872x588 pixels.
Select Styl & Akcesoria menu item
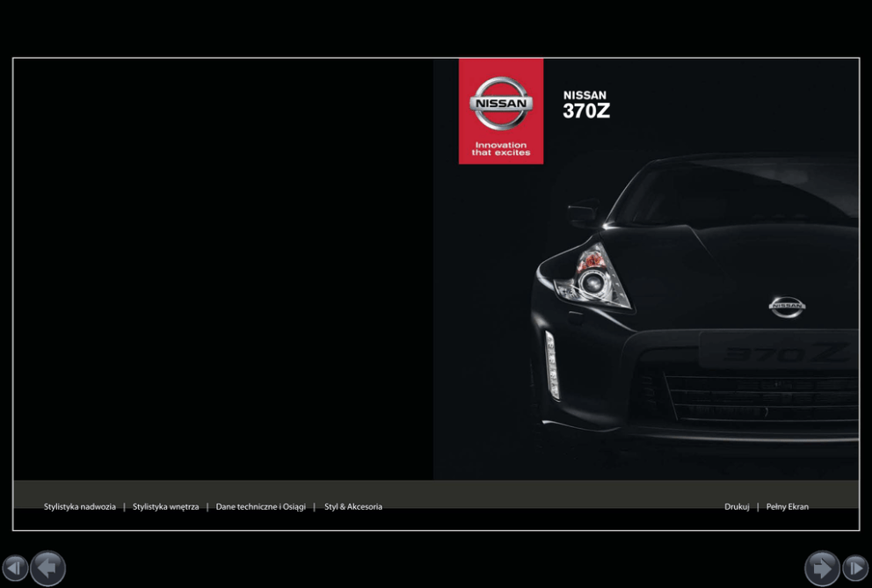pyautogui.click(x=353, y=507)
